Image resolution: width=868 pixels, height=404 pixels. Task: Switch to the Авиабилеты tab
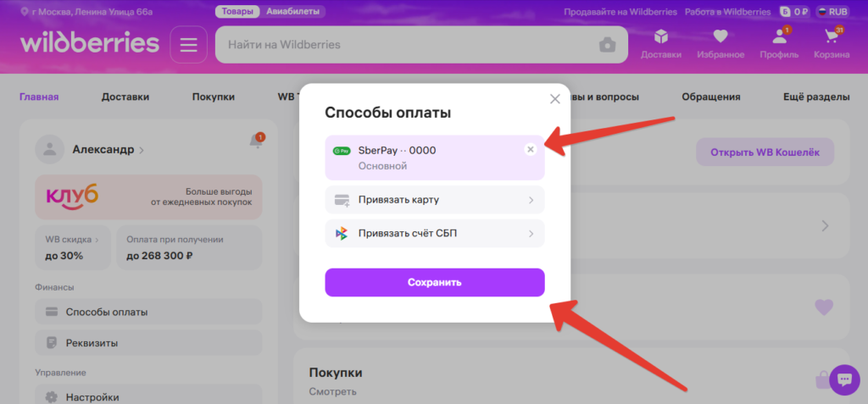point(292,12)
